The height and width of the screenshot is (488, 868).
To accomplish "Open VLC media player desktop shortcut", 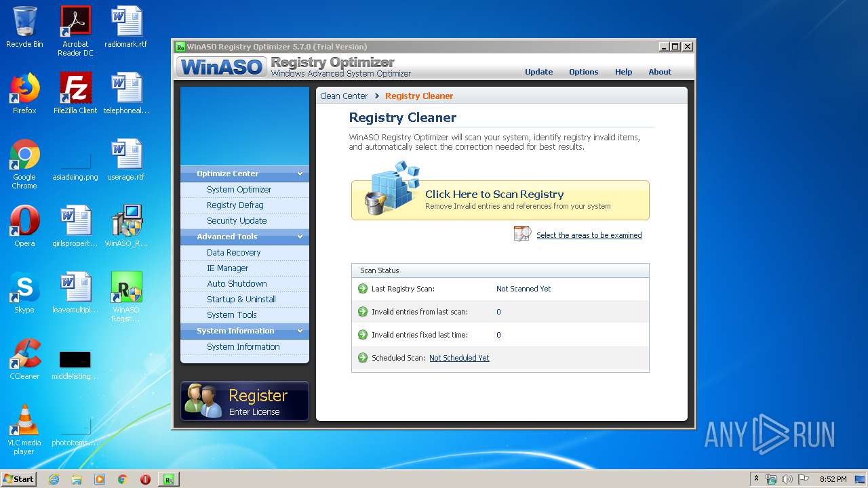I will click(24, 430).
